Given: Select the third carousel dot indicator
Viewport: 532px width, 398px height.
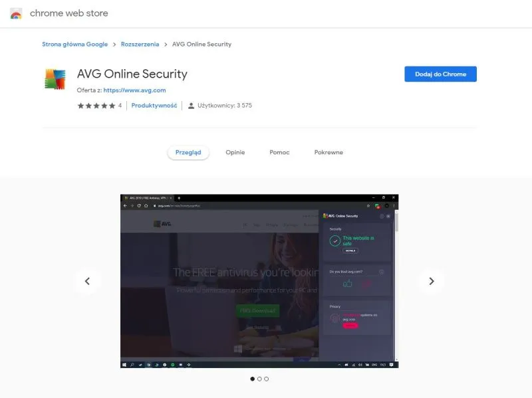Looking at the screenshot, I should click(267, 379).
